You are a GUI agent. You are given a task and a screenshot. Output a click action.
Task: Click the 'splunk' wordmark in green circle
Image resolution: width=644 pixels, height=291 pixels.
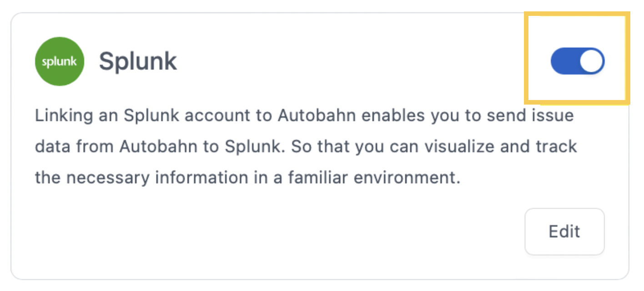[x=60, y=62]
